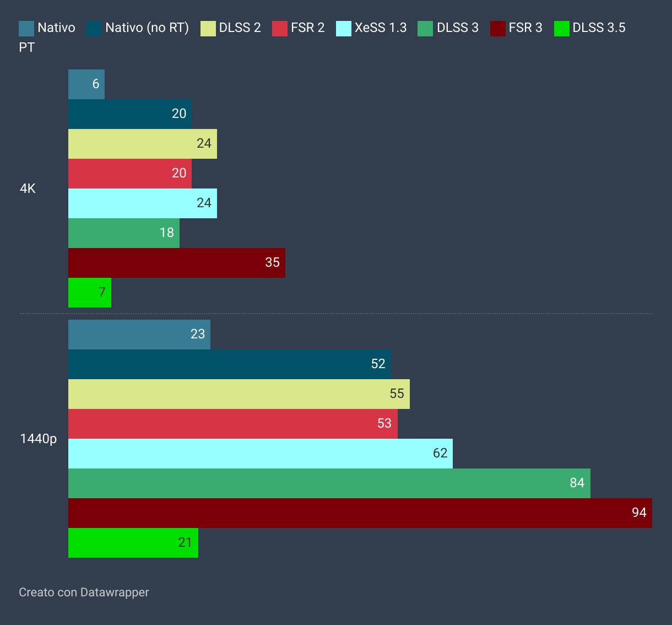Click the 4K Nativo (no RT) bar, value 20
This screenshot has width=672, height=625.
[x=130, y=114]
